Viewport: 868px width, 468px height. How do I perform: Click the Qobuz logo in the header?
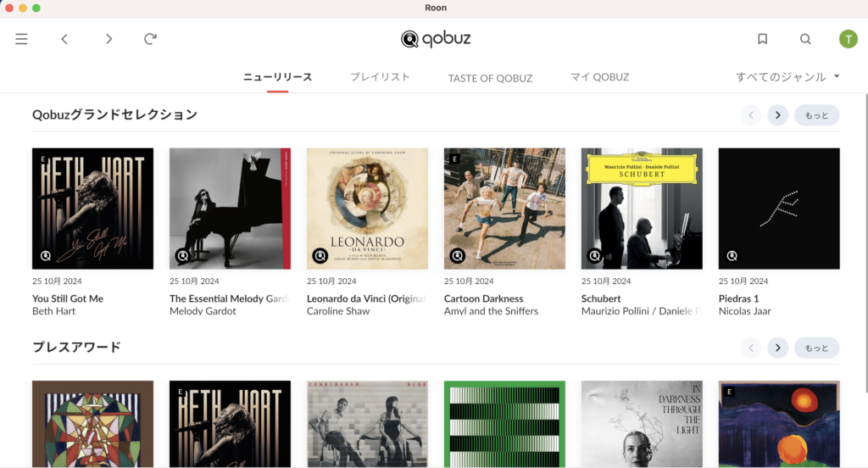pyautogui.click(x=436, y=39)
